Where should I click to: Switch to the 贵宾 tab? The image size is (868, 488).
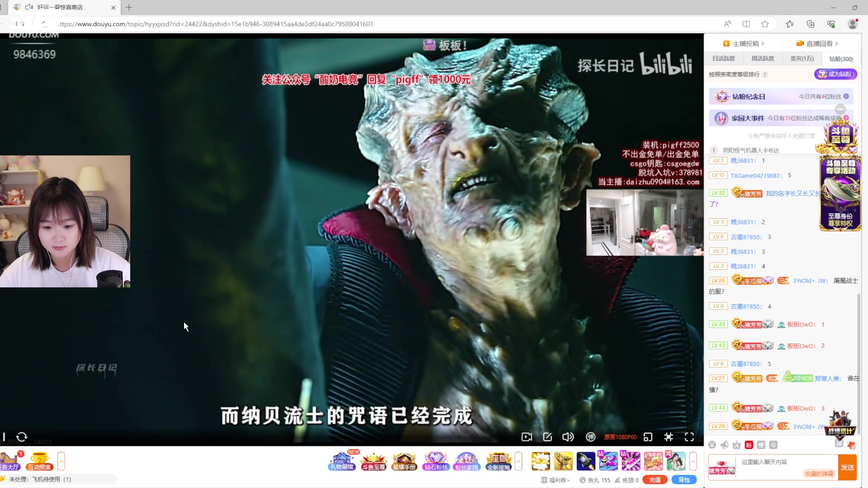tap(801, 59)
